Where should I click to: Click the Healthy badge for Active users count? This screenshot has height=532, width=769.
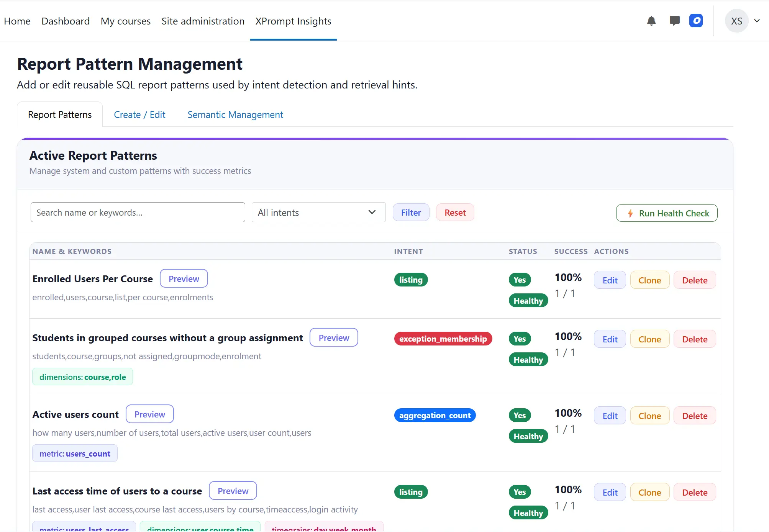tap(528, 436)
